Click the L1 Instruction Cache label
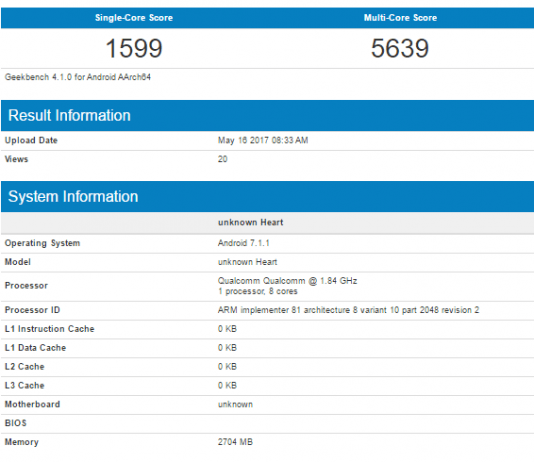The image size is (534, 462). (49, 329)
